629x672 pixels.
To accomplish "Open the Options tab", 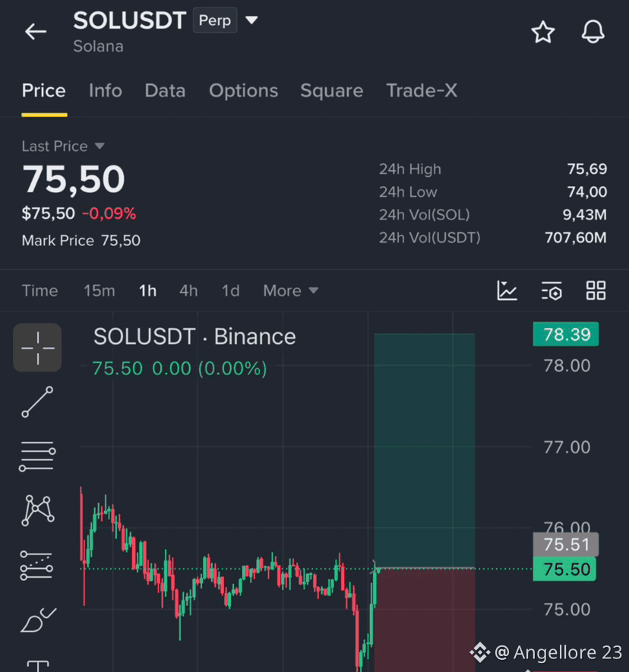I will pyautogui.click(x=244, y=91).
